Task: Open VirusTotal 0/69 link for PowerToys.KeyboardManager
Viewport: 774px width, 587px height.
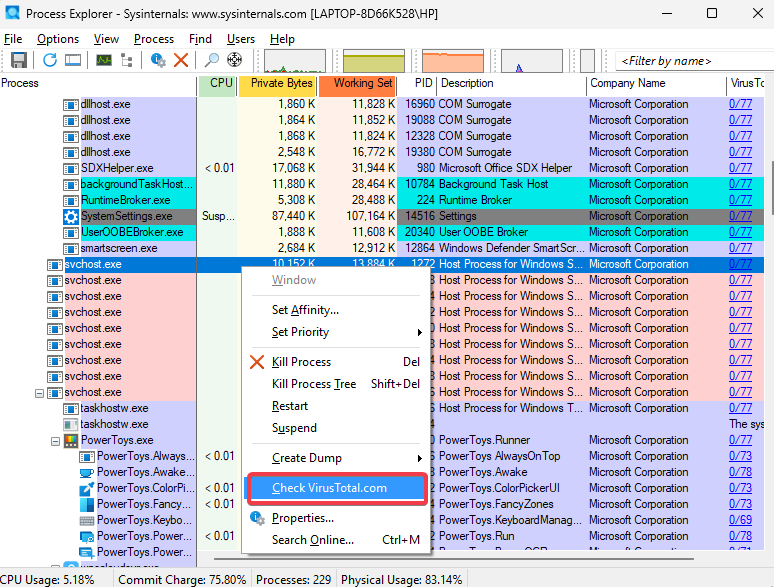Action: [740, 520]
